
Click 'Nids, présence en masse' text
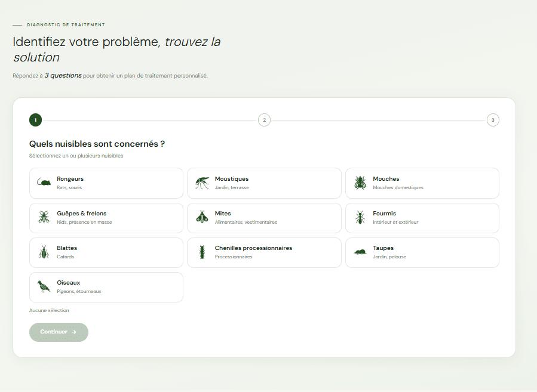(84, 223)
